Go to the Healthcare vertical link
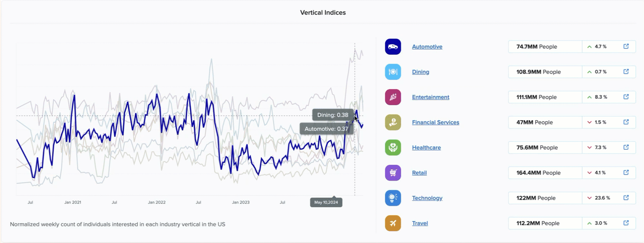This screenshot has width=644, height=243. (426, 148)
